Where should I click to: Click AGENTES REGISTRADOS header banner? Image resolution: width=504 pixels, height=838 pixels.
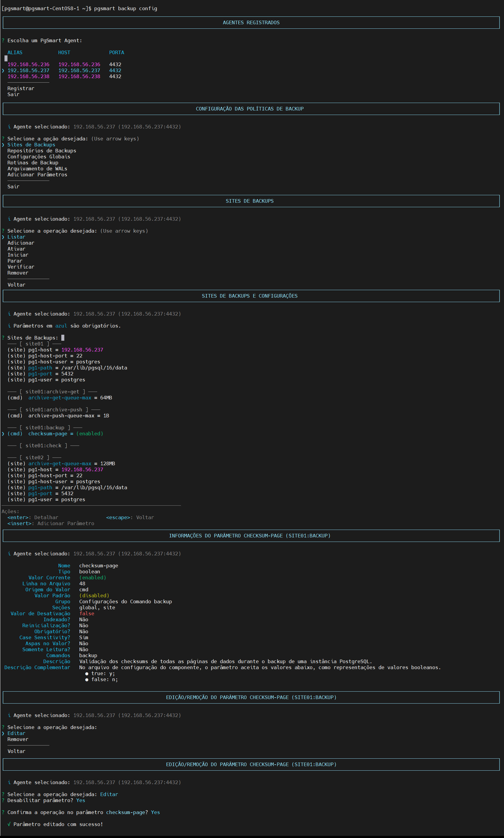coord(251,22)
